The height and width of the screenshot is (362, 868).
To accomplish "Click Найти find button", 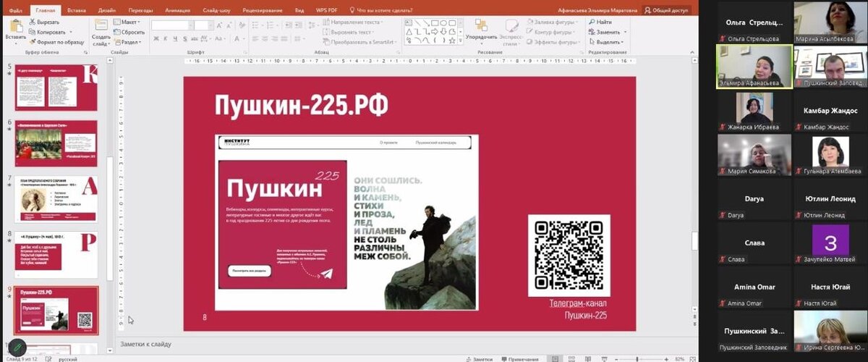I will 600,22.
